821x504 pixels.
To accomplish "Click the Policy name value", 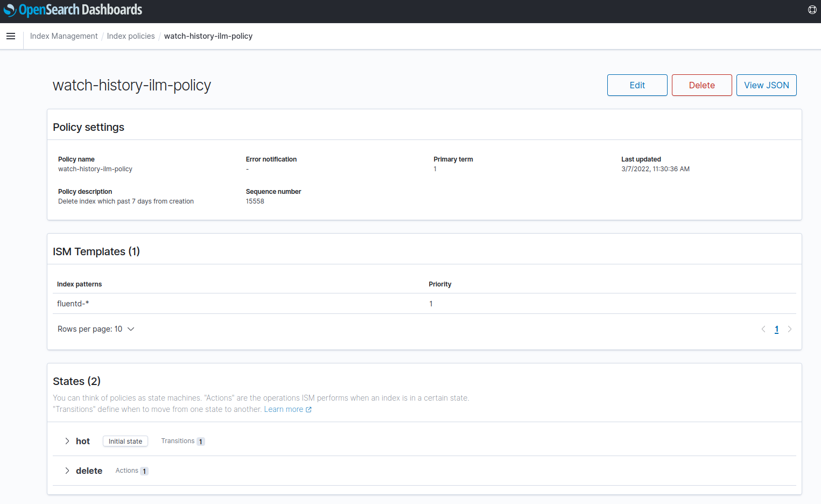I will click(x=95, y=169).
